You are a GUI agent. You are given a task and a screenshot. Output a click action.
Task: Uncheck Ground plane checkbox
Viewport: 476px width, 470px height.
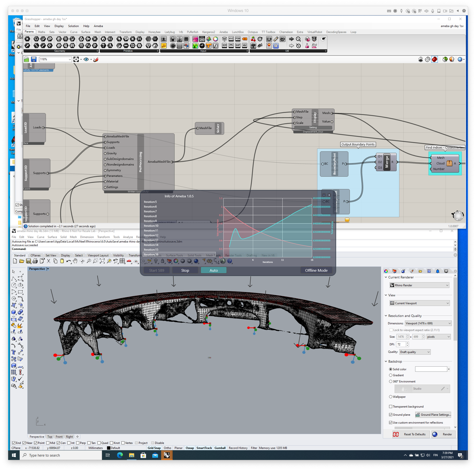point(391,414)
